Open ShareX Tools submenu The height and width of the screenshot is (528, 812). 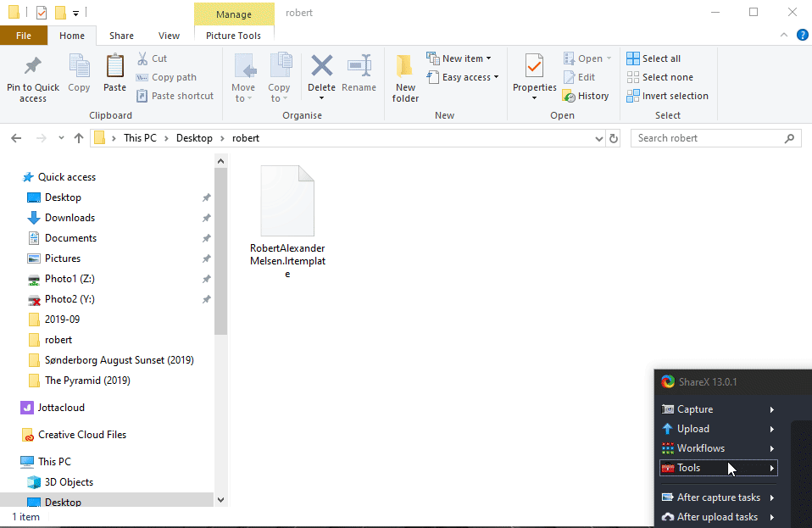coord(718,468)
